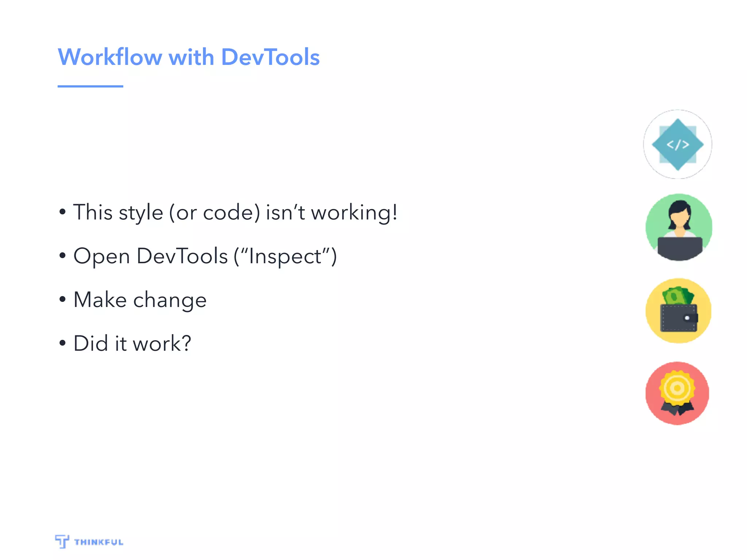Click the word "Inspect" in quotes
Image resolution: width=747 pixels, height=560 pixels.
[285, 256]
